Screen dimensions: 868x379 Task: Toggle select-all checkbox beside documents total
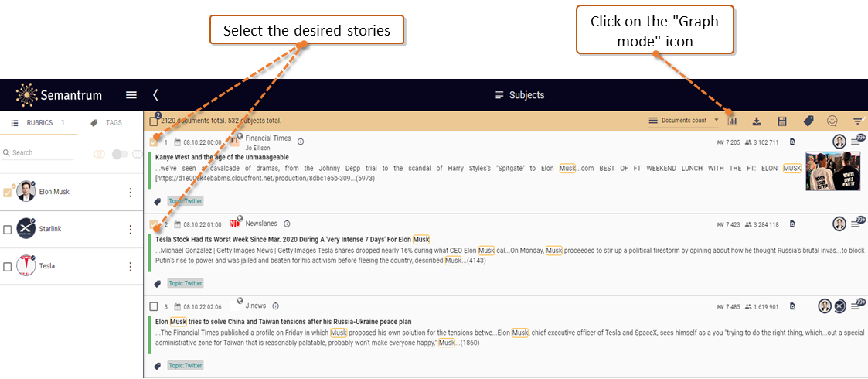(154, 121)
